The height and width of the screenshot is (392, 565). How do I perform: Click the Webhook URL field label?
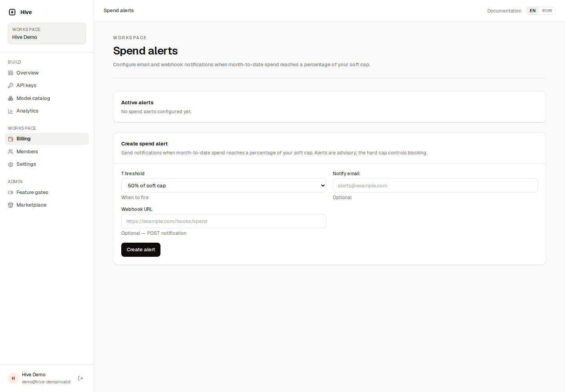pyautogui.click(x=137, y=209)
